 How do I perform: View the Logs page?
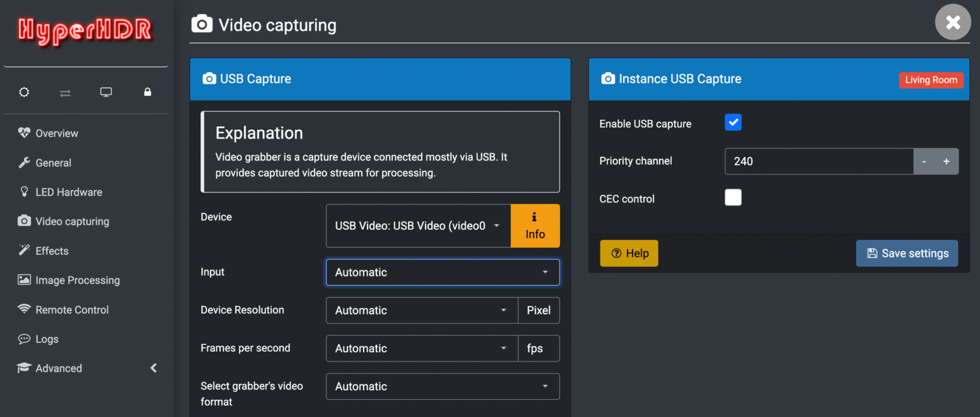coord(47,338)
